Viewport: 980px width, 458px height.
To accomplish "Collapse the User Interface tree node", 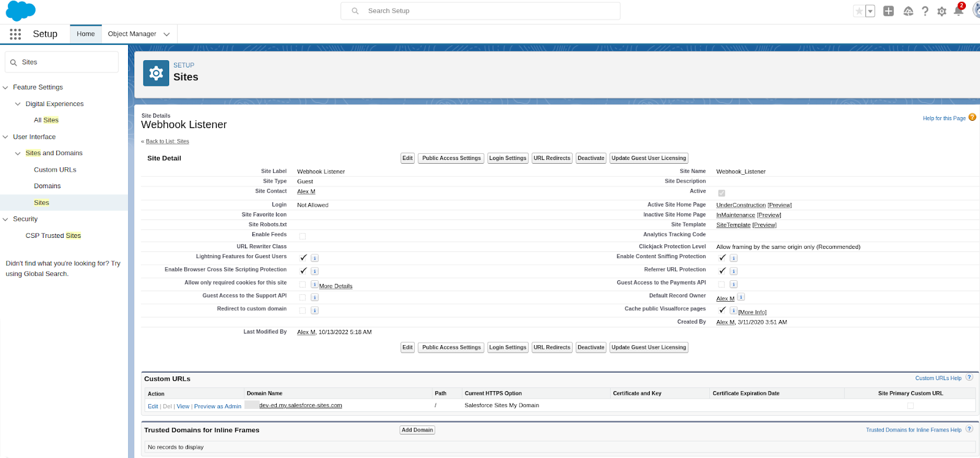I will [x=6, y=137].
